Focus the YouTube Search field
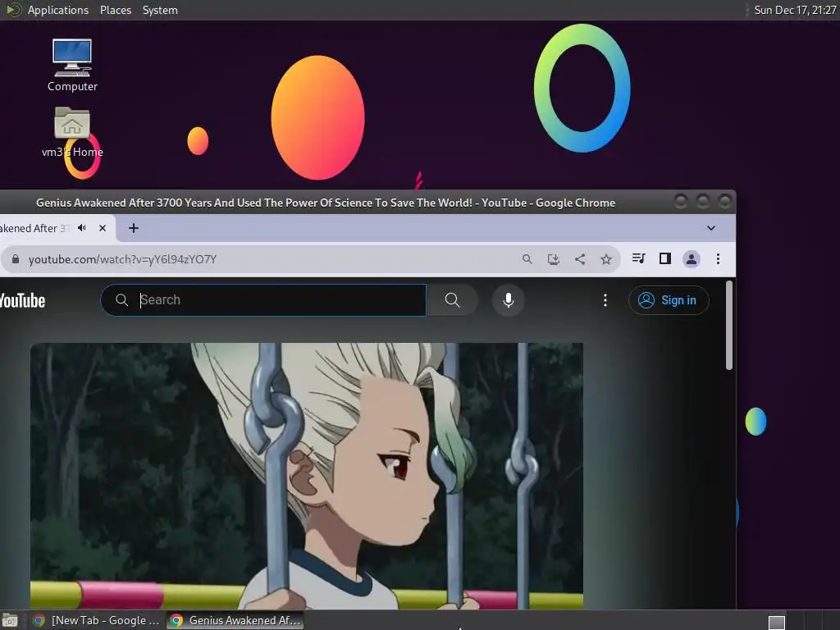Screen dimensions: 840x630 tap(263, 300)
